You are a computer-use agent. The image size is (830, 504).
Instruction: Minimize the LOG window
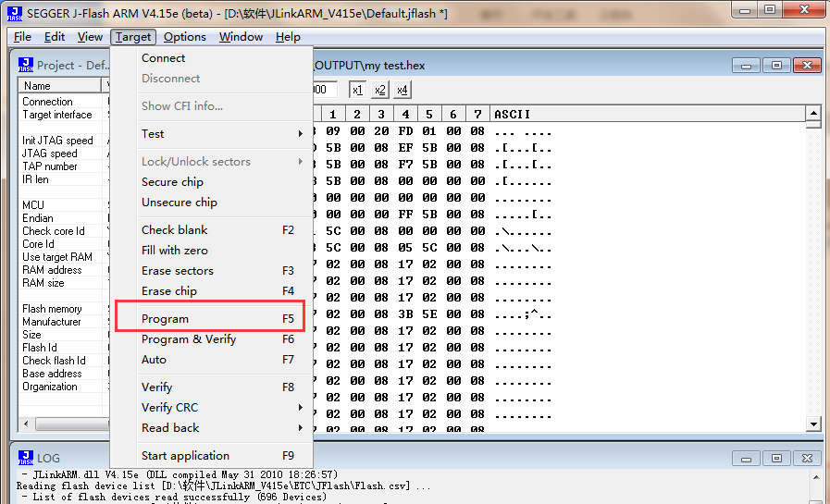[747, 459]
